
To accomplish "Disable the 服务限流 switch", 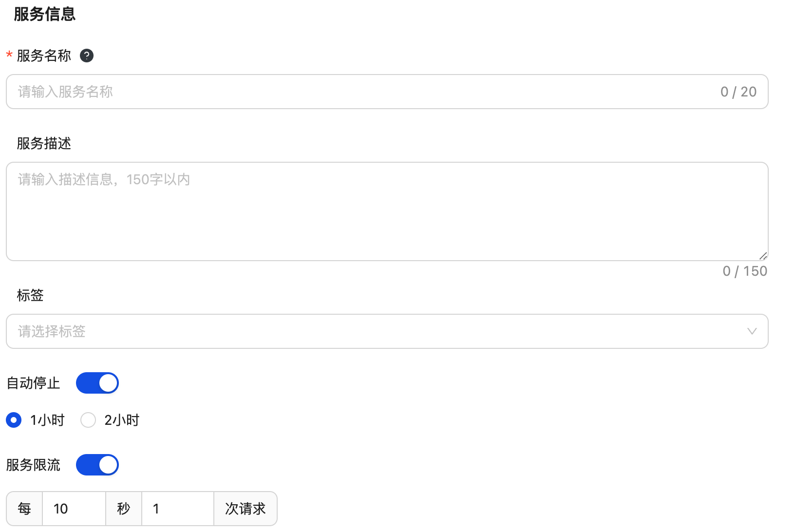I will point(97,465).
